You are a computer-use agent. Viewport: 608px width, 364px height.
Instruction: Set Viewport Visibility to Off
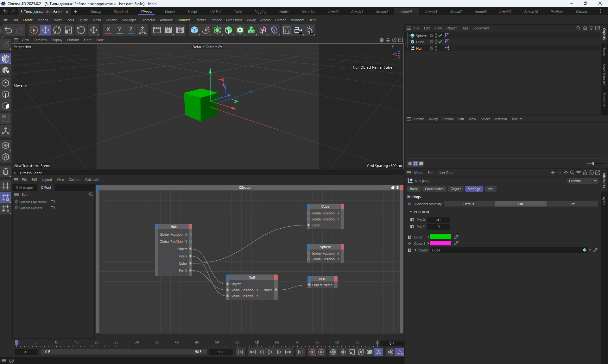pos(572,204)
